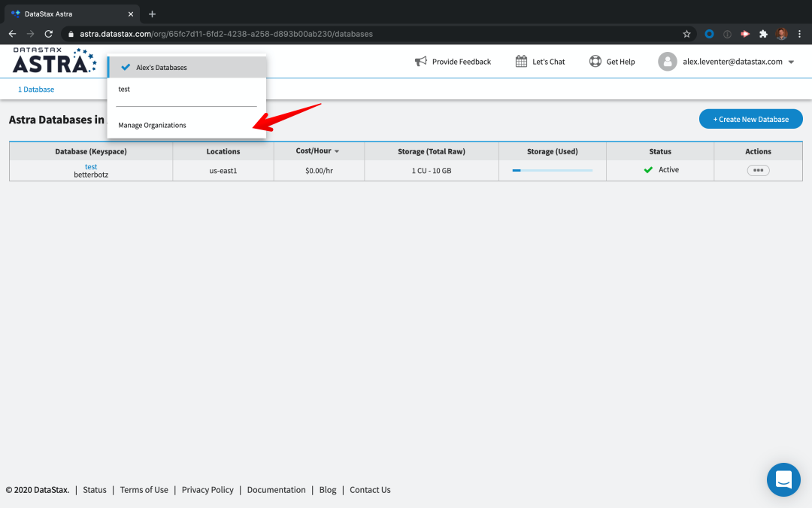Viewport: 812px width, 508px height.
Task: Switch to the 1 Database tab
Action: 36,89
